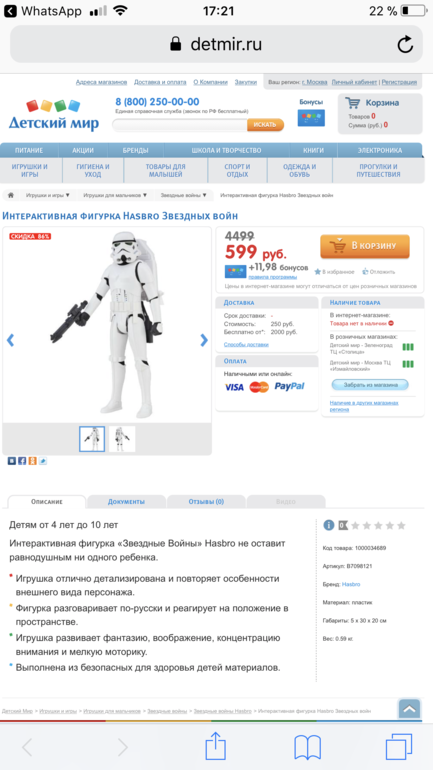Reload the page in Safari

point(405,45)
